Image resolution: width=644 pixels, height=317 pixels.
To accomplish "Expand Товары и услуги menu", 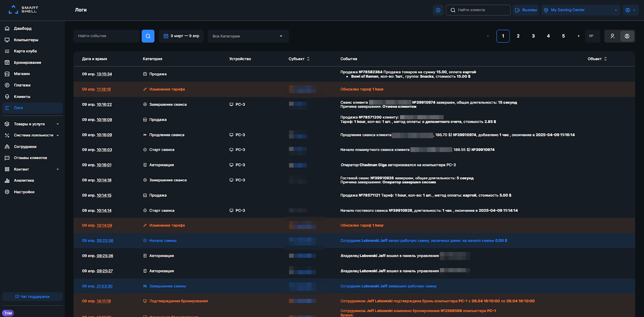I will 32,124.
